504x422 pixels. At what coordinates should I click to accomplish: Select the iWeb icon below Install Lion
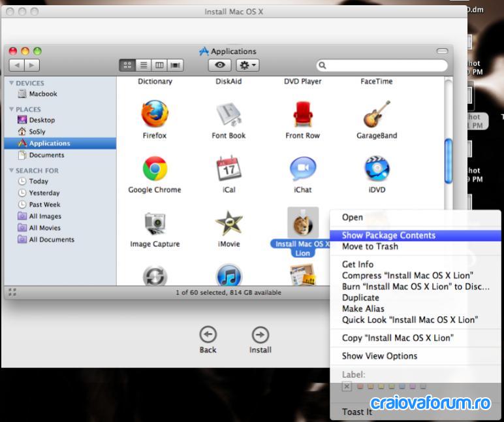(x=303, y=274)
